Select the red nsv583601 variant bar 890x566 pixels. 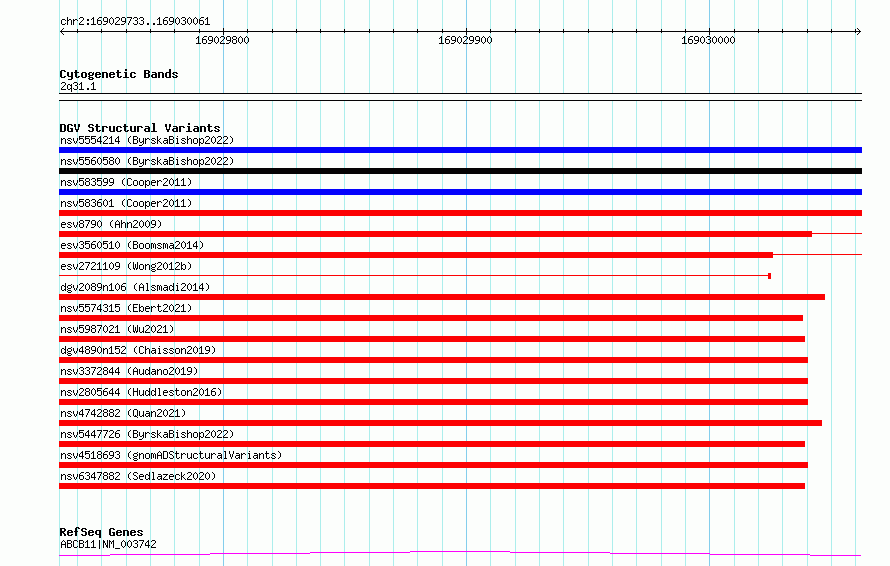(x=460, y=213)
